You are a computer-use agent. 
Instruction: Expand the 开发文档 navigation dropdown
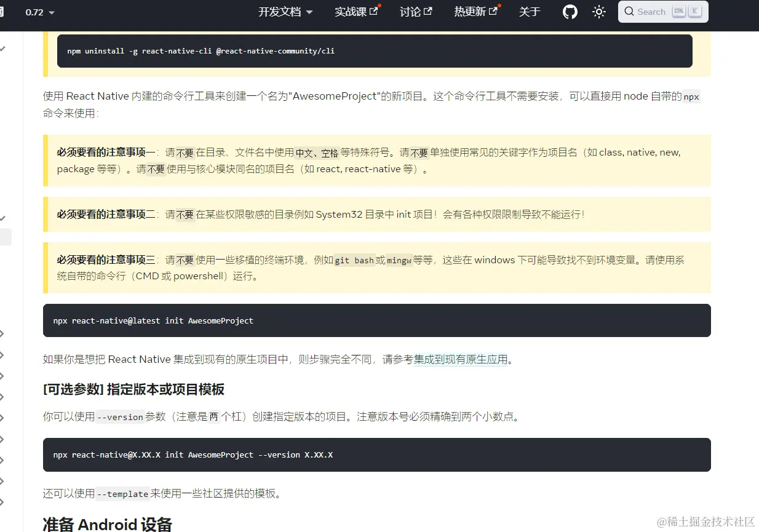(x=285, y=12)
